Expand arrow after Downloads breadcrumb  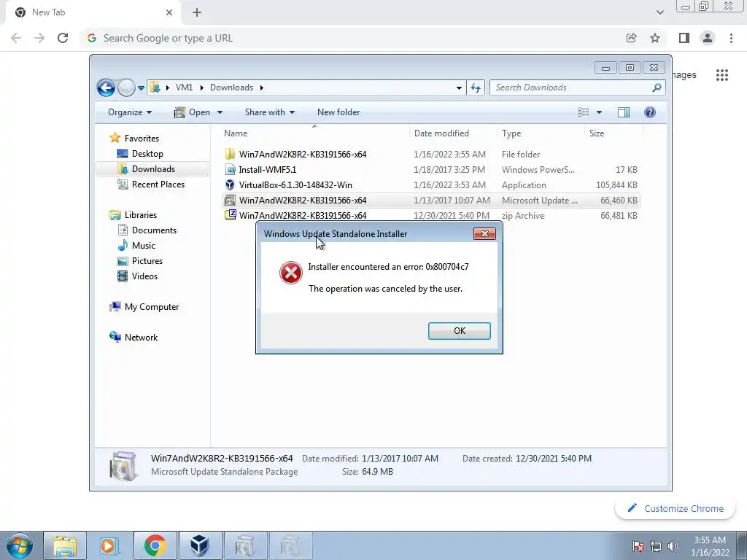tap(262, 87)
